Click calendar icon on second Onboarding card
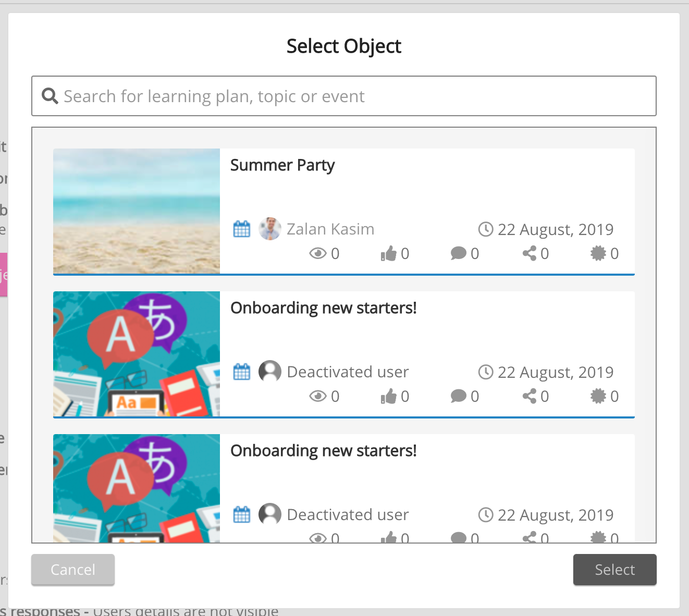Image resolution: width=689 pixels, height=616 pixels. (x=241, y=514)
